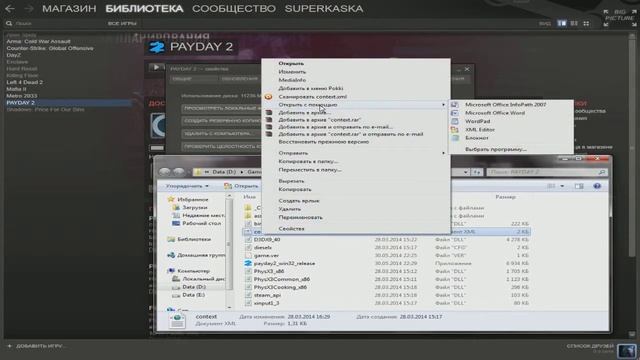Click Открыть button in Explorer toolbar

pos(241,186)
